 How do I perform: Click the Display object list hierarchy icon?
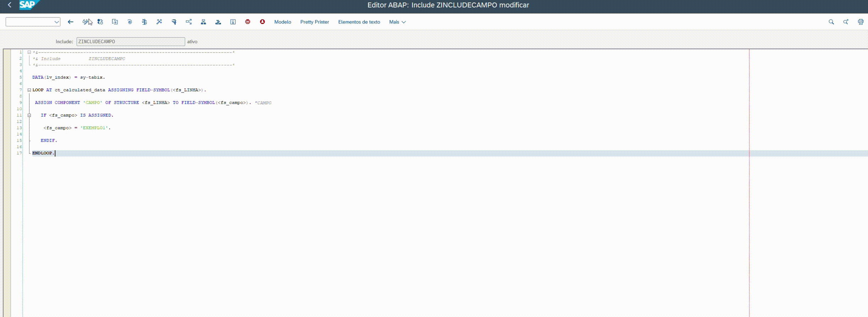click(x=203, y=22)
